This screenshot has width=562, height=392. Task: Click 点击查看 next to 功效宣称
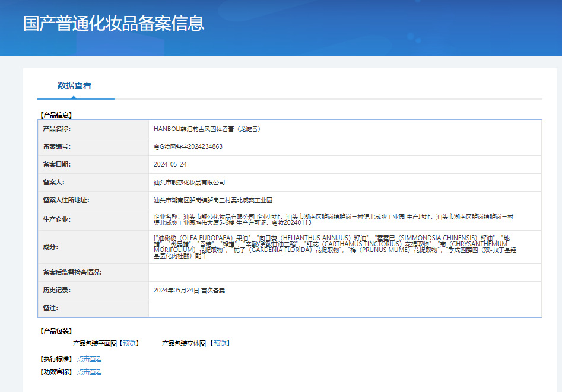pos(90,372)
